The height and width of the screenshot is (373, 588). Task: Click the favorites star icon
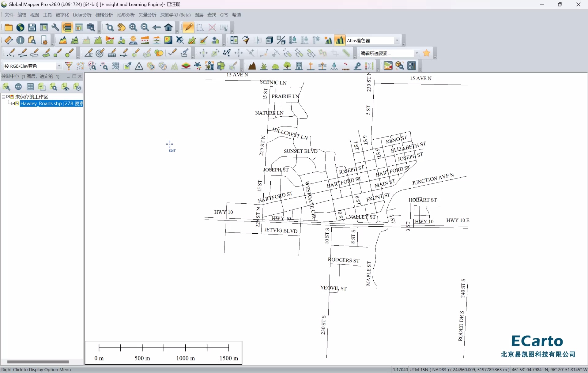(426, 53)
